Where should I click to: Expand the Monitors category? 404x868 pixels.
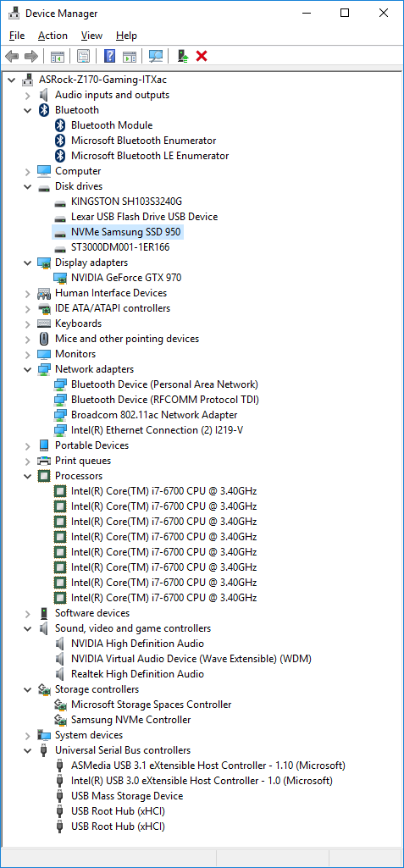[x=28, y=354]
